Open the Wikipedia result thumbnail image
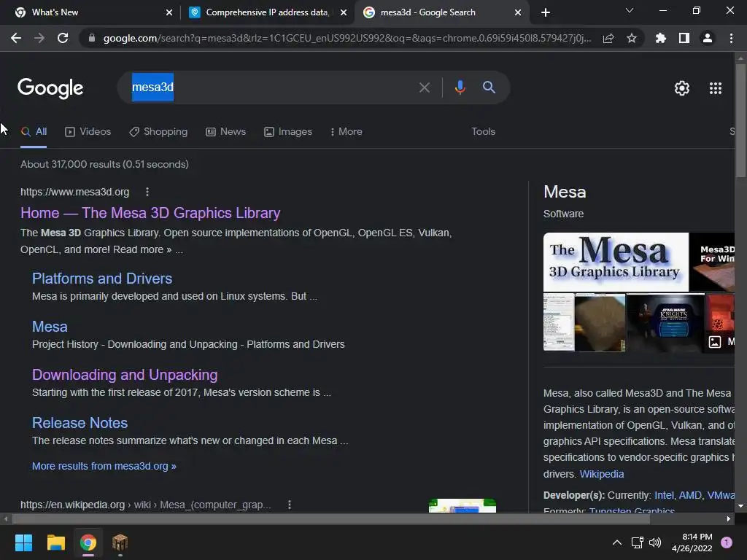Image resolution: width=747 pixels, height=560 pixels. [462, 506]
